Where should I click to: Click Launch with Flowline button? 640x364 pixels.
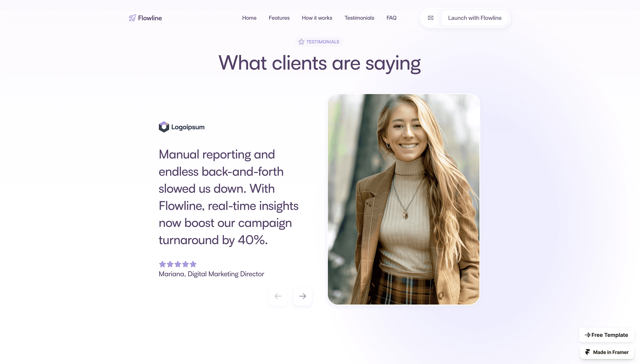tap(475, 18)
